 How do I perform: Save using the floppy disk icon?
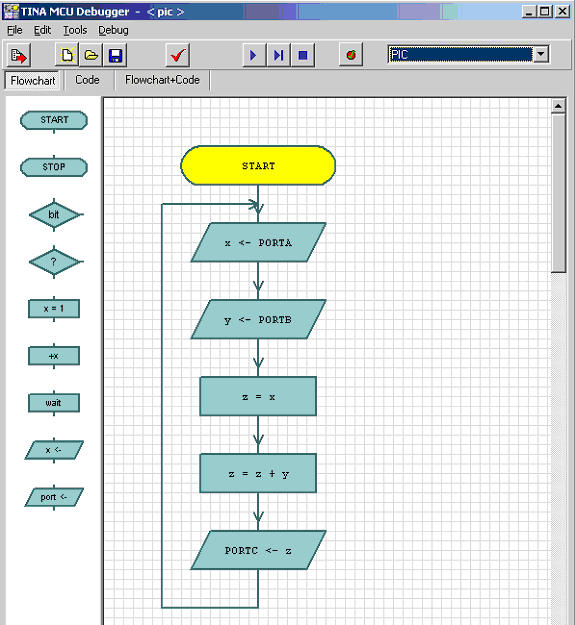click(x=115, y=55)
